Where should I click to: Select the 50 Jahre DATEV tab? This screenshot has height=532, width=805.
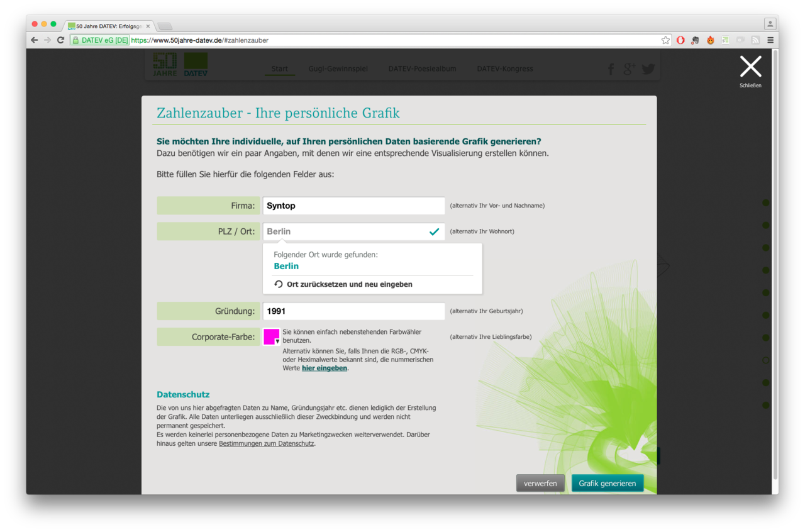coord(108,26)
